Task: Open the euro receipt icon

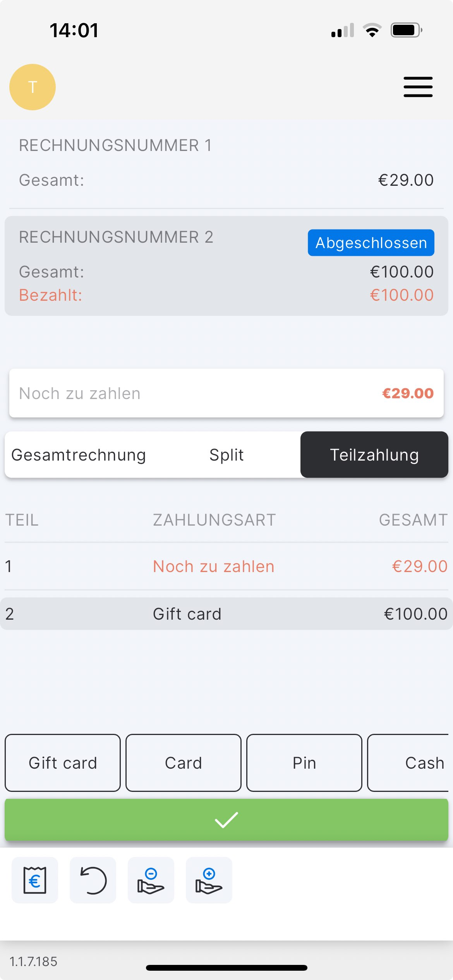Action: click(x=35, y=880)
